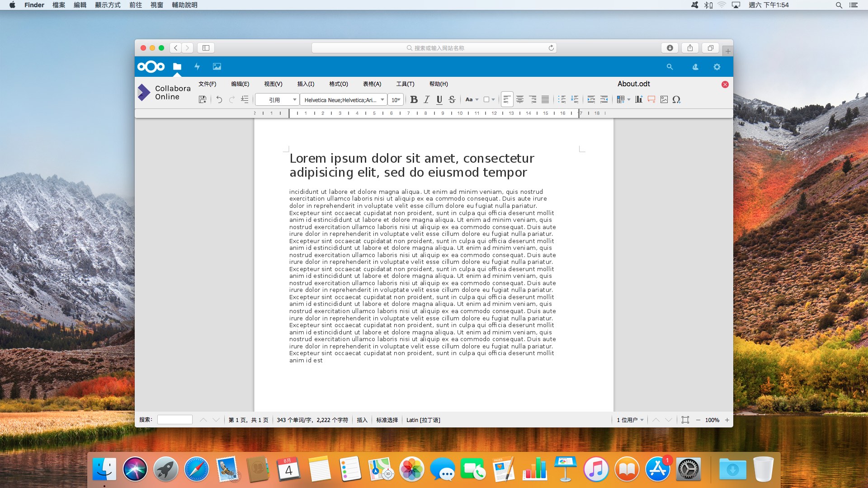Open the Nextcloud Files app icon
The width and height of the screenshot is (868, 488).
coord(177,66)
